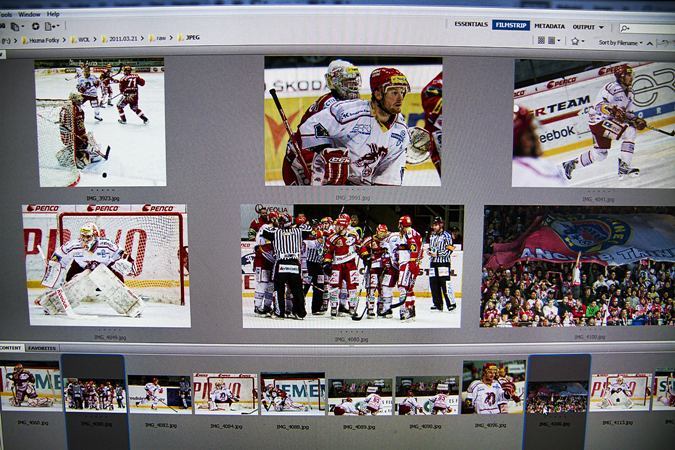Open the copy pages icon dropdown
The height and width of the screenshot is (450, 675).
click(16, 26)
